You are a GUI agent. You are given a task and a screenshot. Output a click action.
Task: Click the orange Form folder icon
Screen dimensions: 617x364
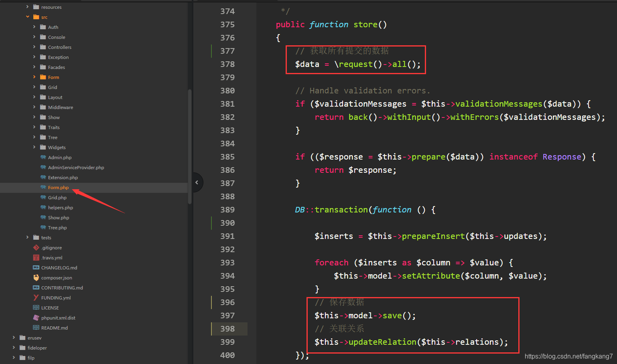coord(43,77)
